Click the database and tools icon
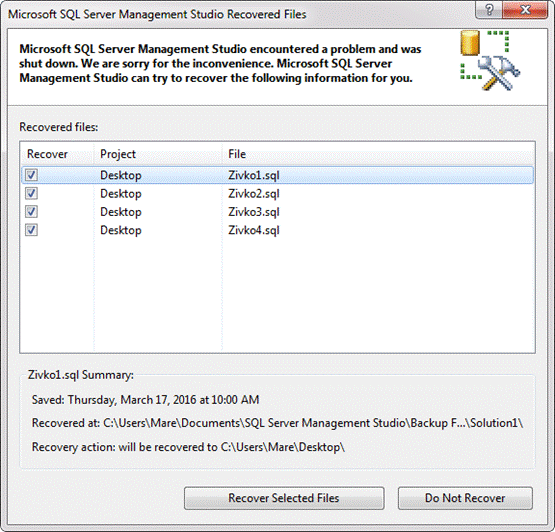 (490, 60)
